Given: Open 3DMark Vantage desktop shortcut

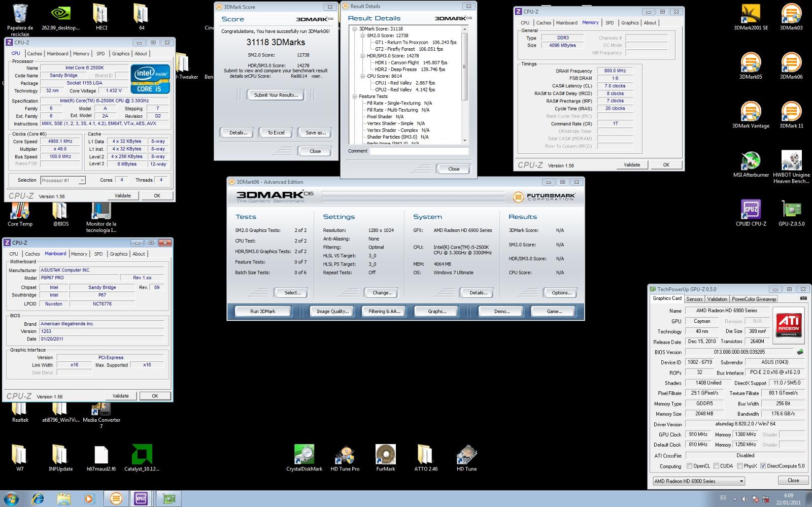Looking at the screenshot, I should (x=751, y=115).
